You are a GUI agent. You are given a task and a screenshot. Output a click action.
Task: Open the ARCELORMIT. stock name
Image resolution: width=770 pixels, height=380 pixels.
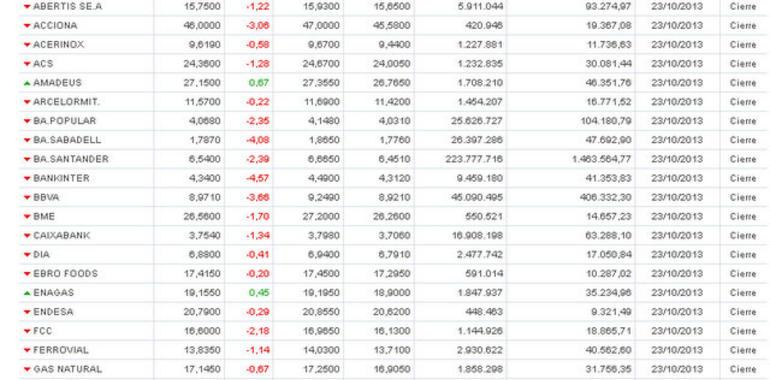pyautogui.click(x=66, y=102)
